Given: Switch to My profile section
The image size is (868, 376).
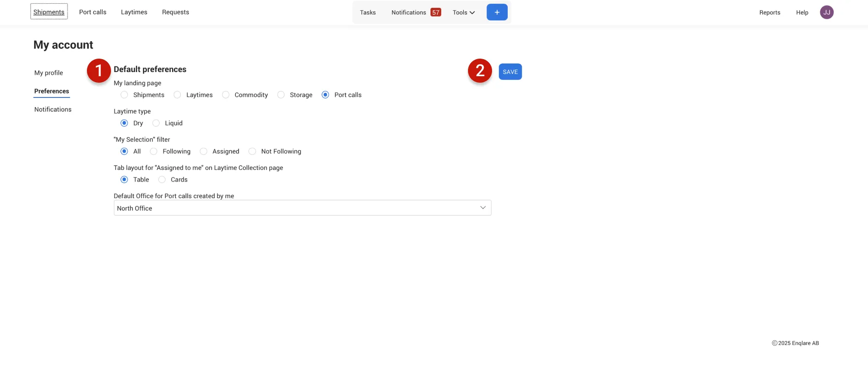Looking at the screenshot, I should tap(49, 73).
